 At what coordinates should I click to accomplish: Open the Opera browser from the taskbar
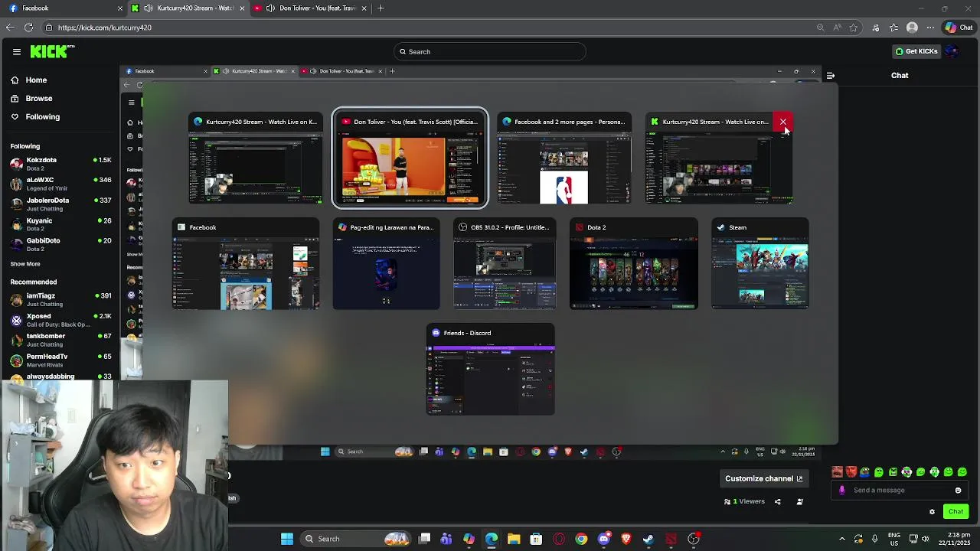[559, 539]
